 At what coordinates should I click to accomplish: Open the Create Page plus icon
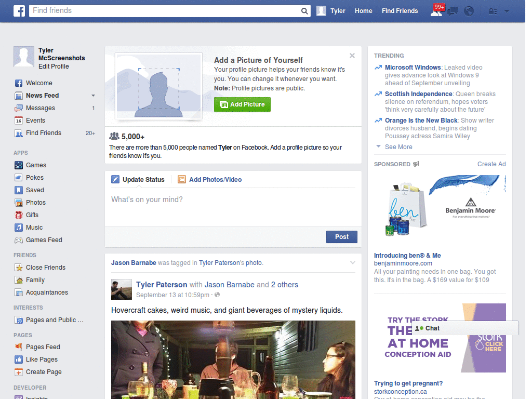coord(19,372)
